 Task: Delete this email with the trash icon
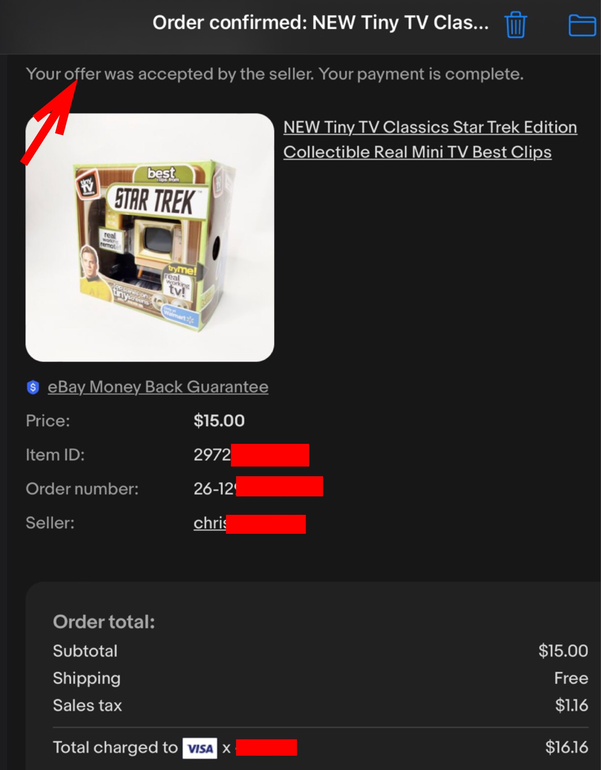coord(516,24)
